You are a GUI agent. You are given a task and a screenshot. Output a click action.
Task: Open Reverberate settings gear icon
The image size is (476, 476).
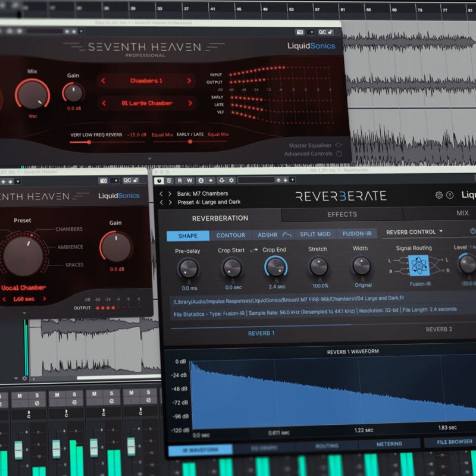[x=439, y=195]
